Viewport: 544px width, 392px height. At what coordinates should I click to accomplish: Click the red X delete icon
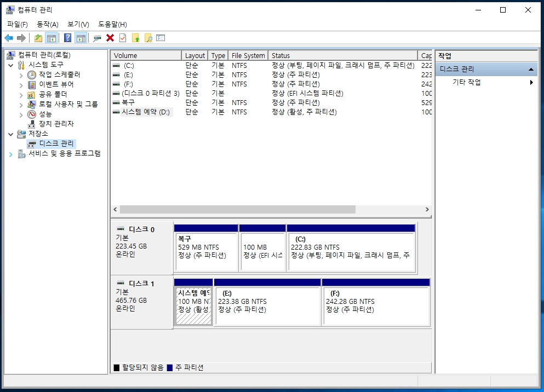point(110,38)
